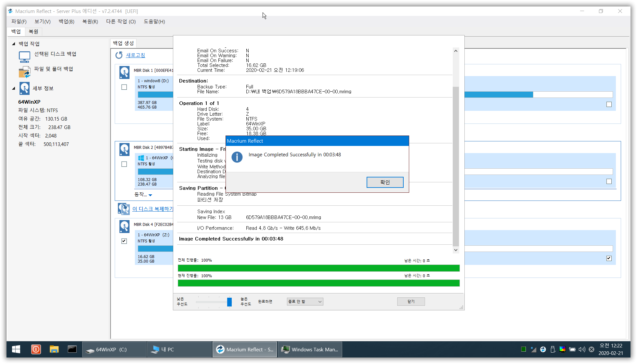Click the volume speaker tray icon

click(582, 349)
